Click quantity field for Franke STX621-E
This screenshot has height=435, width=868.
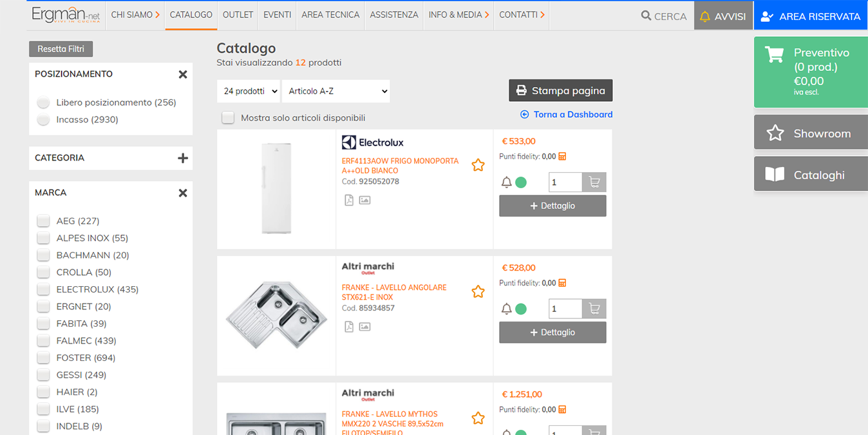pos(565,309)
